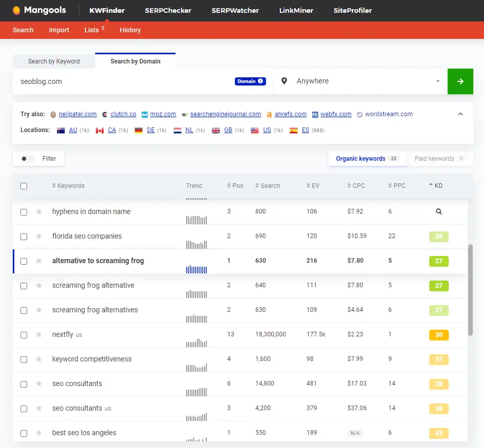Star the nextfly keyword
The height and width of the screenshot is (448, 484).
point(38,335)
